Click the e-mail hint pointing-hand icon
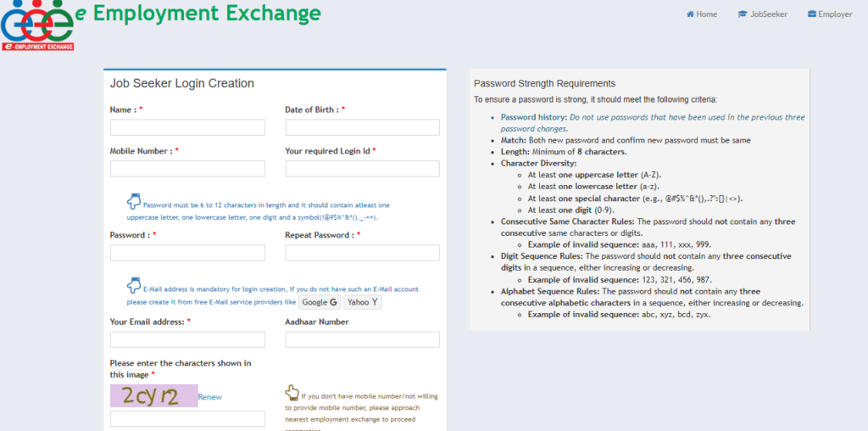 click(x=133, y=285)
